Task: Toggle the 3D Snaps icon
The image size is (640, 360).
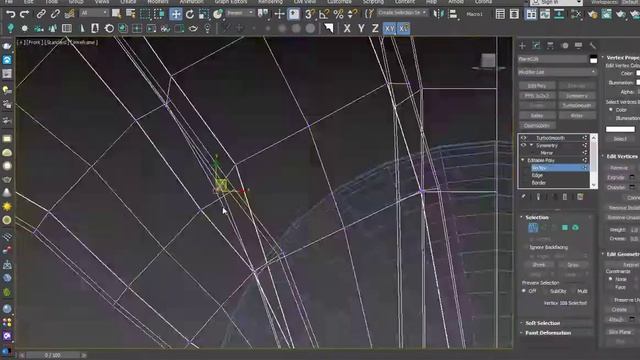Action: 310,14
